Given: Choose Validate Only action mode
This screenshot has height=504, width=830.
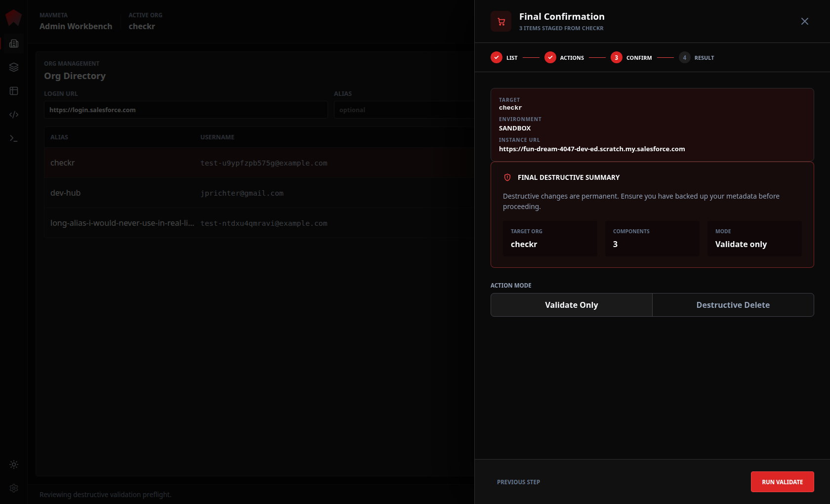Looking at the screenshot, I should pyautogui.click(x=572, y=305).
